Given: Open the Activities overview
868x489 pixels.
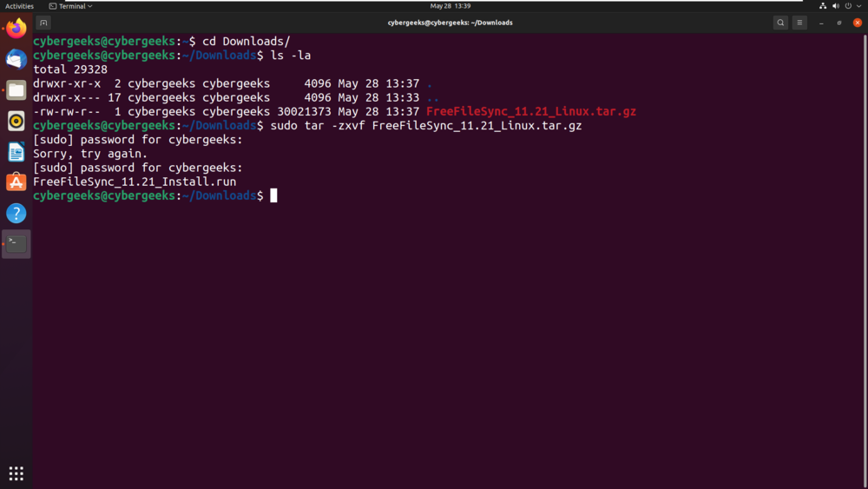Looking at the screenshot, I should (19, 6).
